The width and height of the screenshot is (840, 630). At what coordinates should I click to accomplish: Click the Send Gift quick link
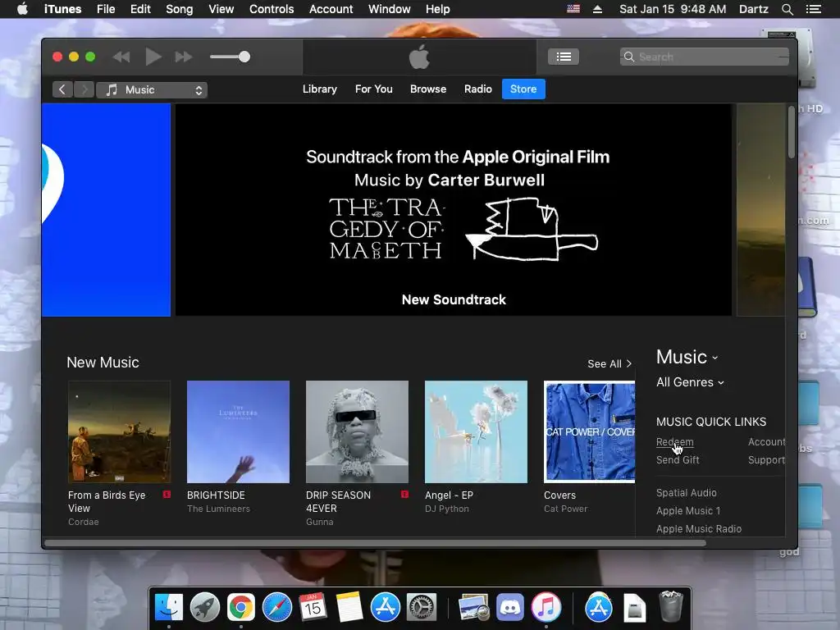[x=678, y=459]
